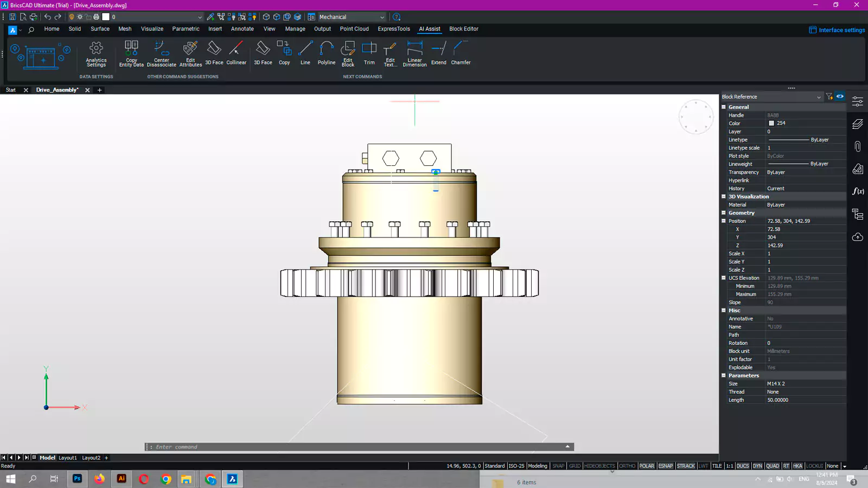Open the Block Reference selection dropdown
The width and height of the screenshot is (868, 488).
pos(819,97)
